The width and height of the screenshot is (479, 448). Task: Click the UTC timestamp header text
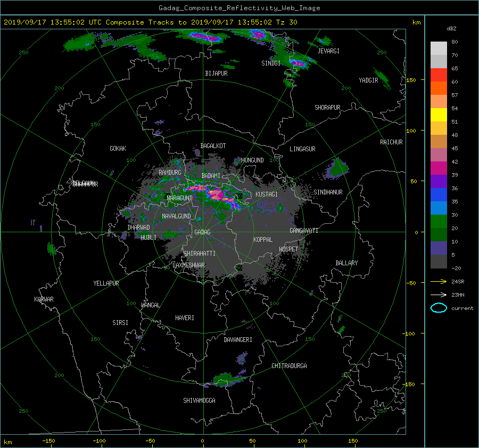tap(151, 22)
